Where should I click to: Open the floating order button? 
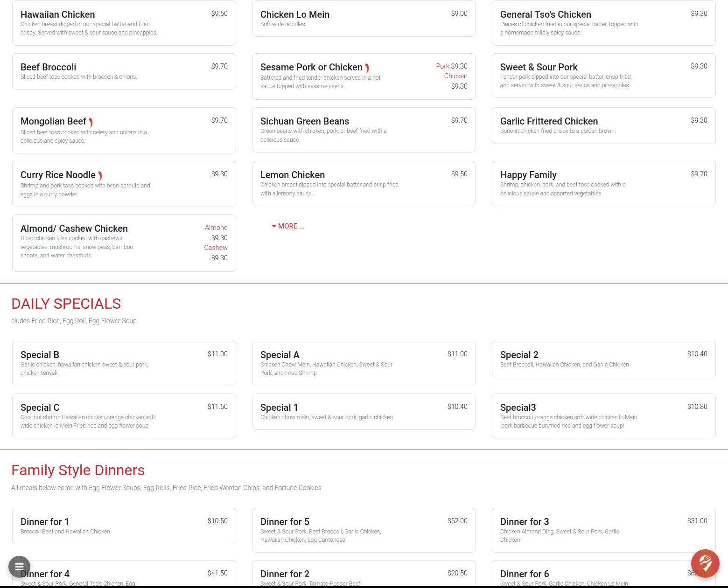[705, 563]
